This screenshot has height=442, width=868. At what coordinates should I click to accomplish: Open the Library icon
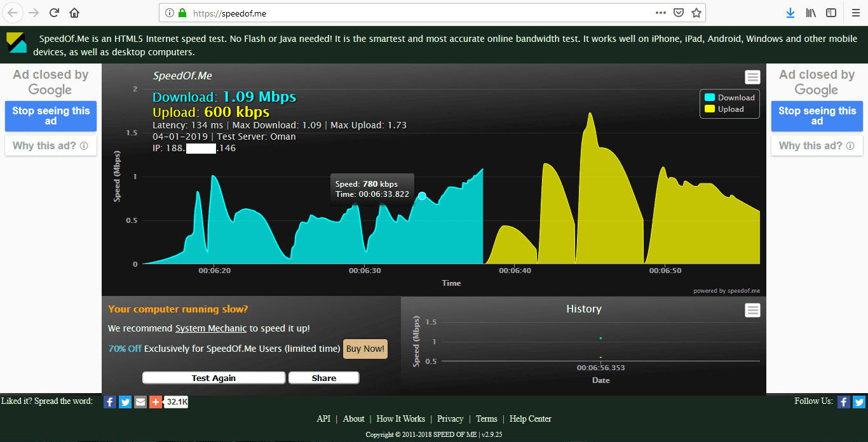(811, 13)
